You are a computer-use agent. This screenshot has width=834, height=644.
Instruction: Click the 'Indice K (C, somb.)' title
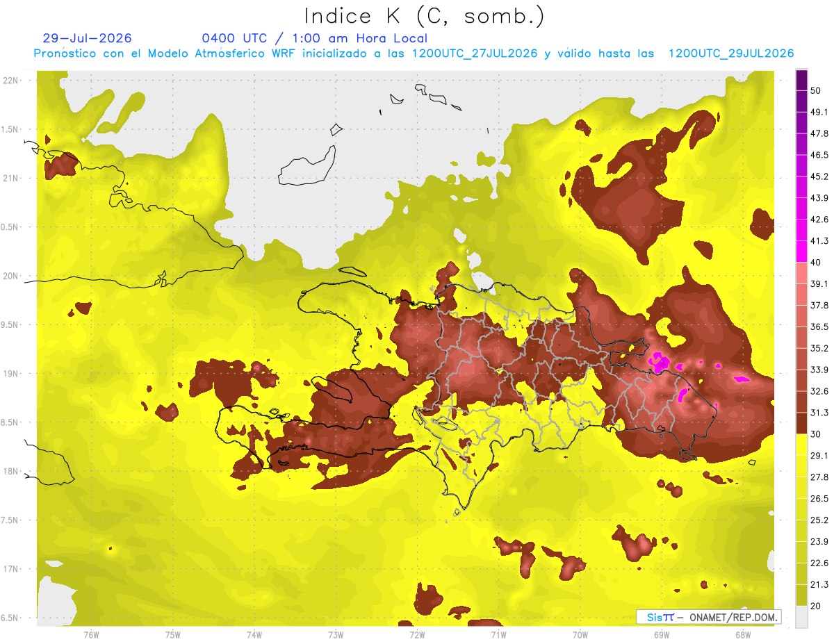[424, 16]
